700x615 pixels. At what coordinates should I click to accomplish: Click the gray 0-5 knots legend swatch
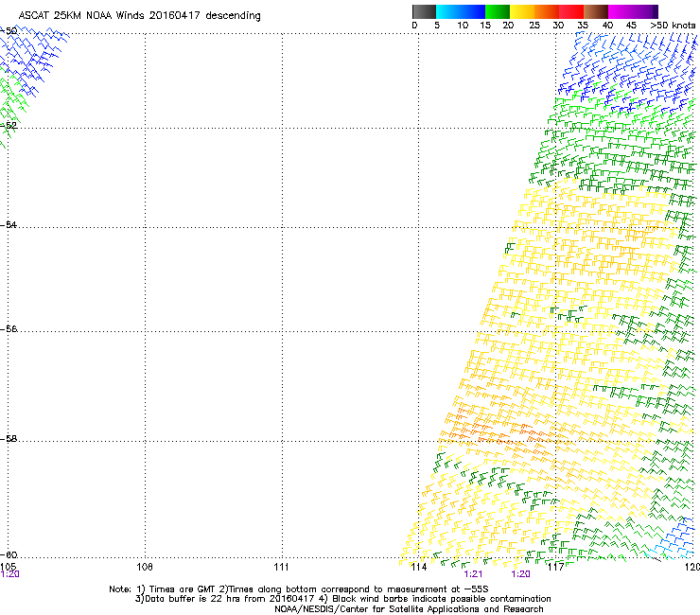tap(424, 11)
